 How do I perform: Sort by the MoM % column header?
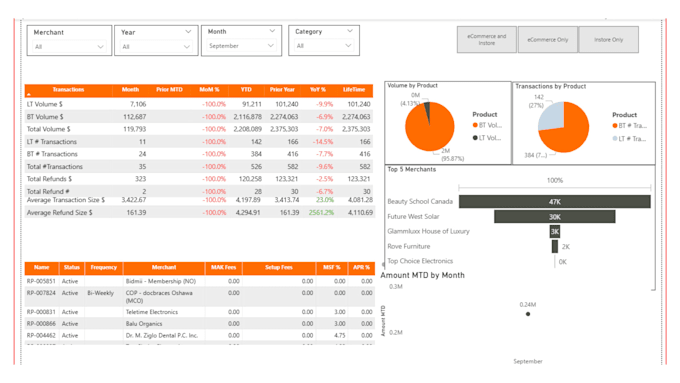point(209,90)
